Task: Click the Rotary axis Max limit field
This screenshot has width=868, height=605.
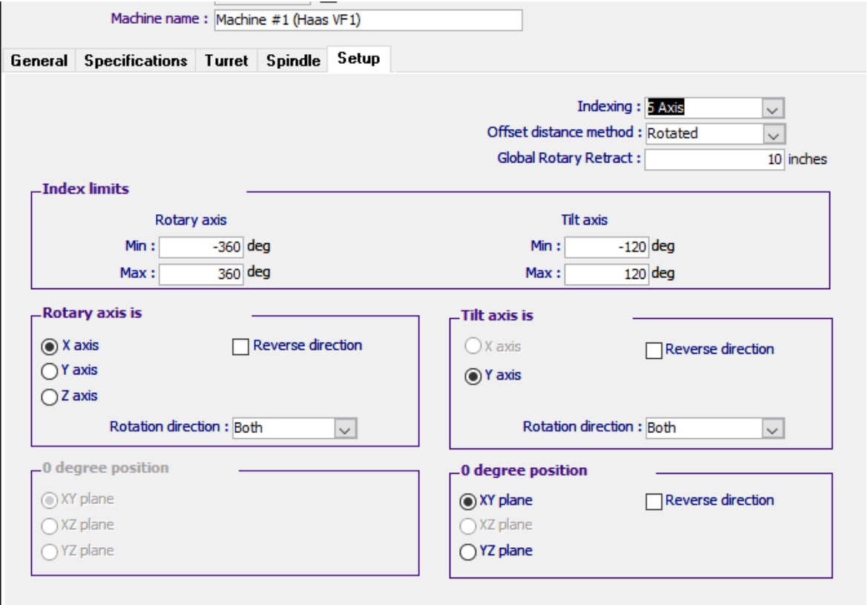Action: tap(201, 274)
